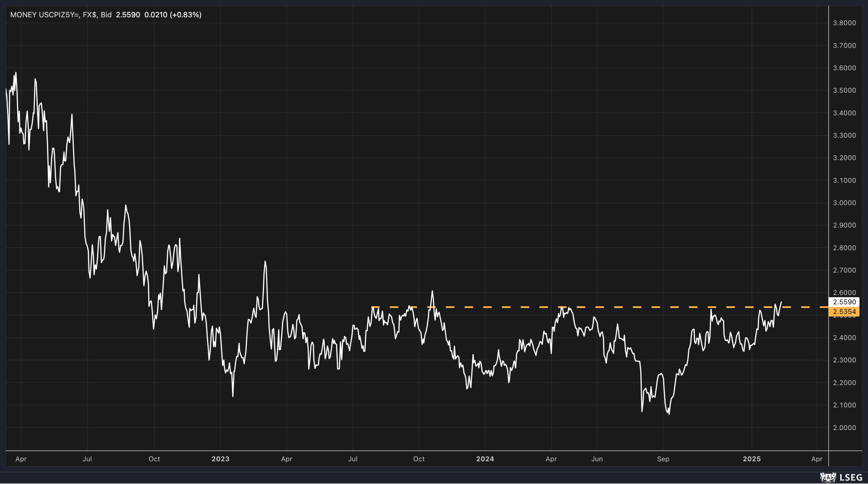868x484 pixels.
Task: Click the 2024 label on the time axis
Action: pos(485,459)
